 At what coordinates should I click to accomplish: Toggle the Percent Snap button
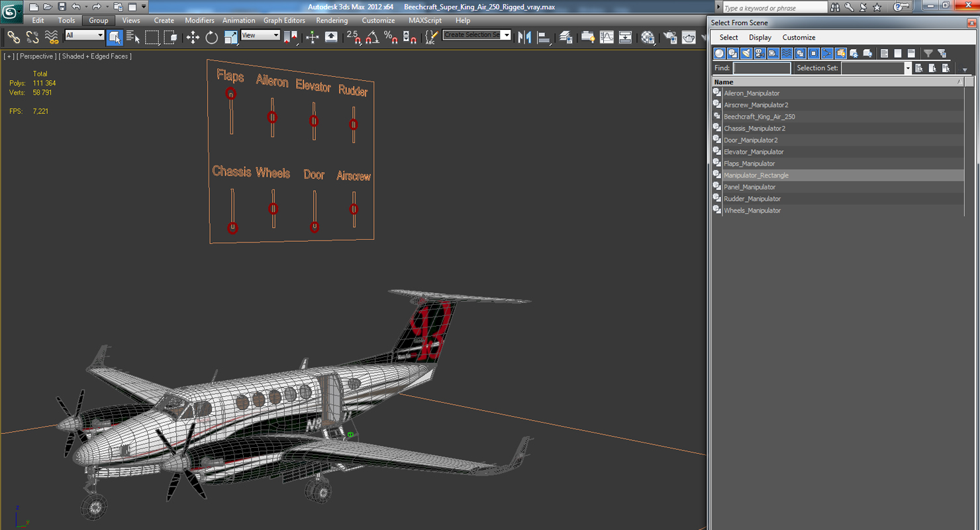(391, 37)
